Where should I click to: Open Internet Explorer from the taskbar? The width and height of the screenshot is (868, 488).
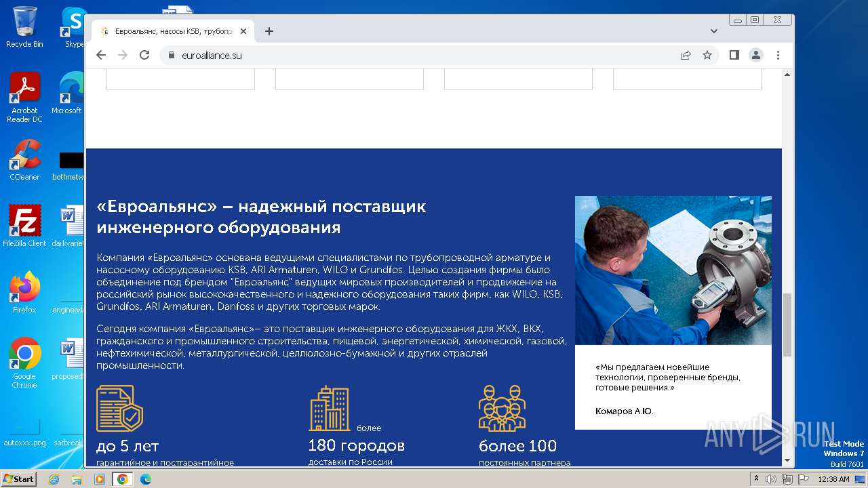tap(54, 479)
